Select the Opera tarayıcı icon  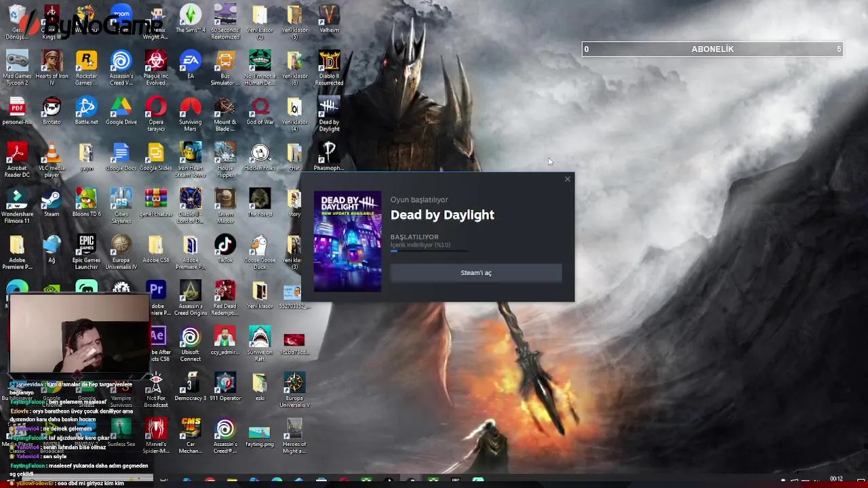[x=156, y=115]
